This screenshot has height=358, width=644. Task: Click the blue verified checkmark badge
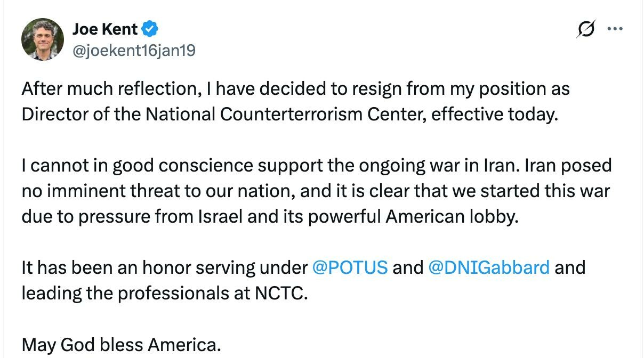[150, 28]
